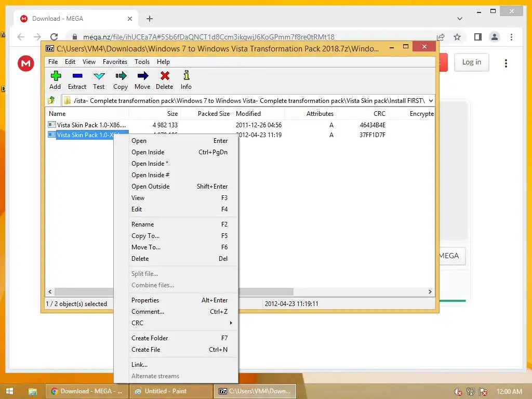Click Action Center flag tray icon
The image size is (532, 399).
[484, 392]
